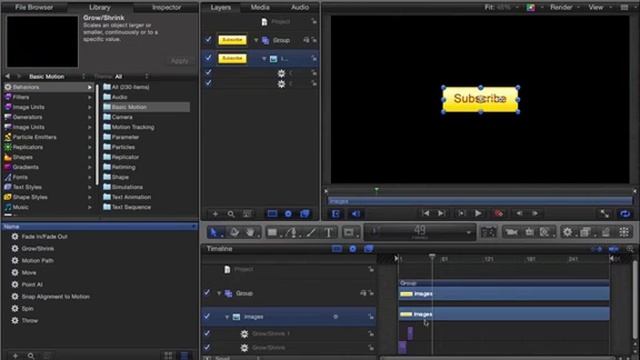Toggle image layer checkbox in Layers list
Image resolution: width=640 pixels, height=360 pixels.
(208, 58)
